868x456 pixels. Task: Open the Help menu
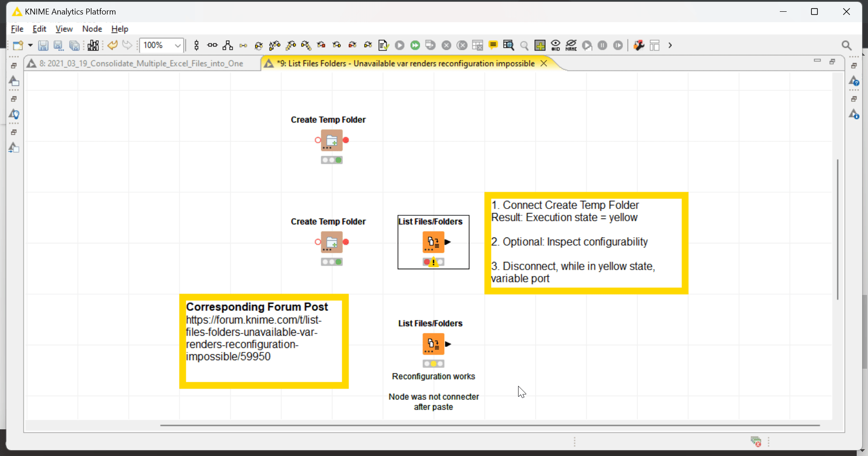120,29
